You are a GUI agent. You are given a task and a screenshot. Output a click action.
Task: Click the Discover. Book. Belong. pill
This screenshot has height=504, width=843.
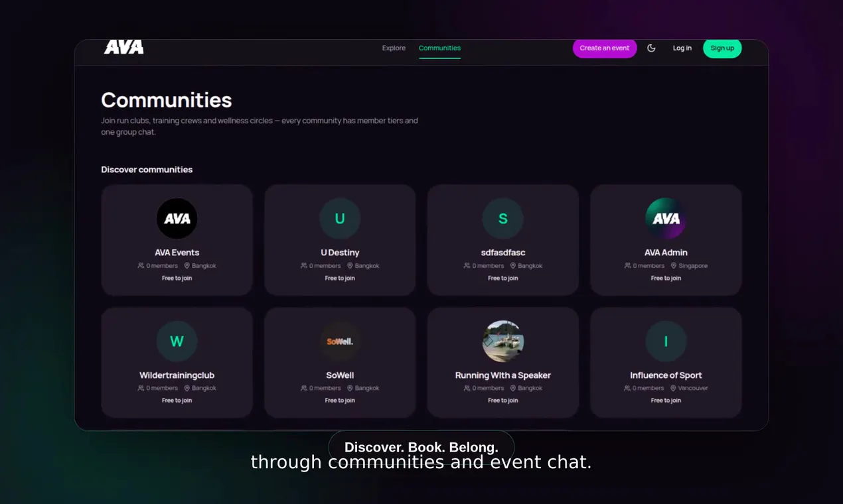tap(421, 448)
